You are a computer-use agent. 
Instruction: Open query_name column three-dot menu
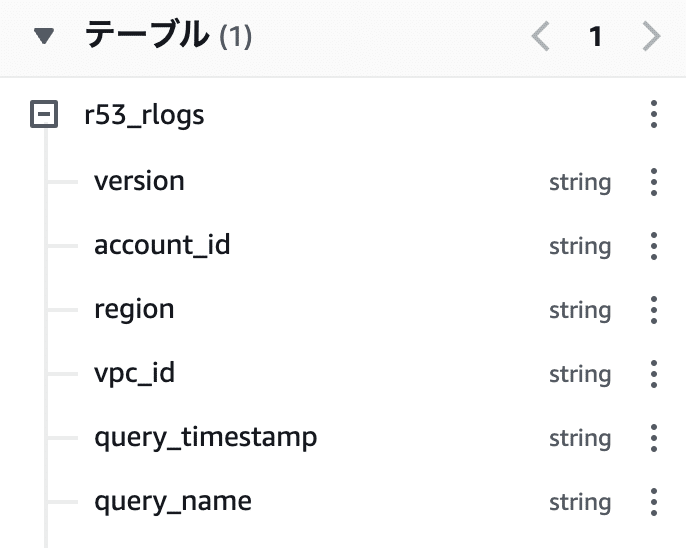click(x=654, y=502)
